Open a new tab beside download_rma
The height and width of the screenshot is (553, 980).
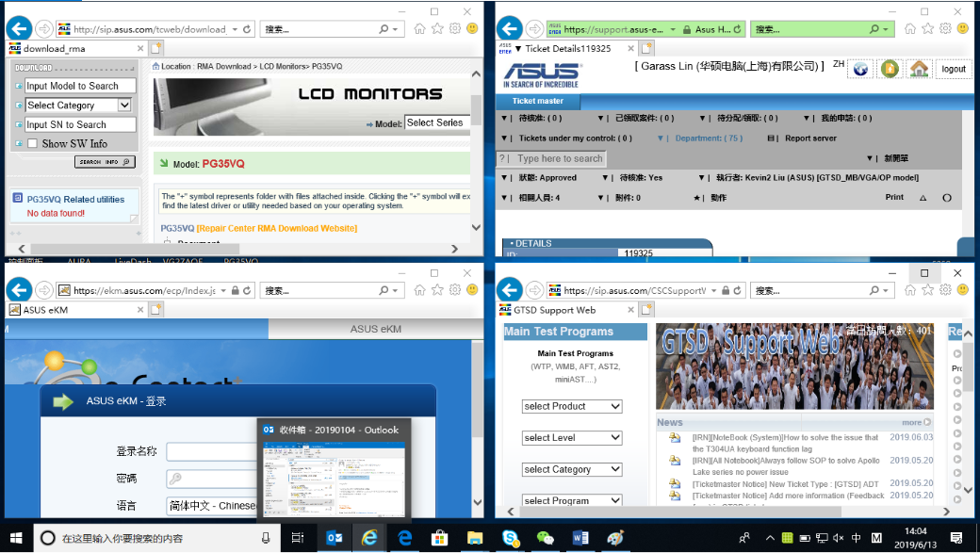[x=155, y=48]
